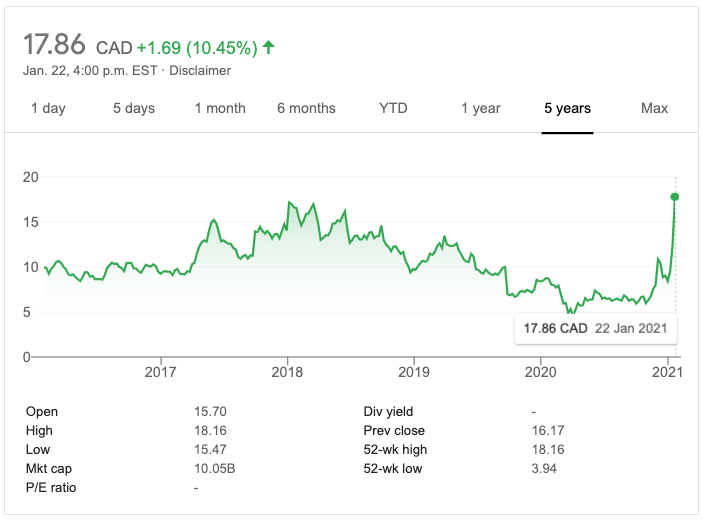Click the 17.86 CAD 22 Jan 2021 tooltip

pyautogui.click(x=595, y=329)
